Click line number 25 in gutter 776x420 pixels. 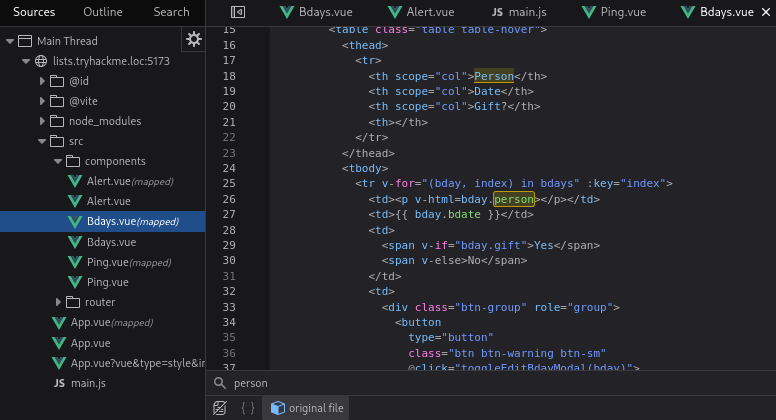coord(229,184)
